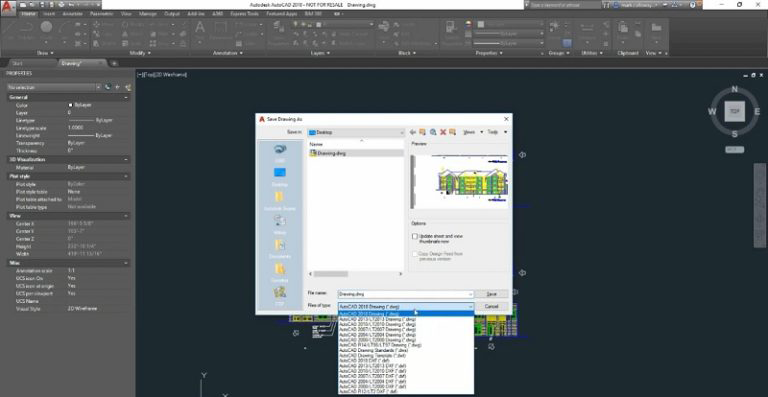Click the red Delete icon in Save dialog
The height and width of the screenshot is (397, 768).
pos(443,132)
